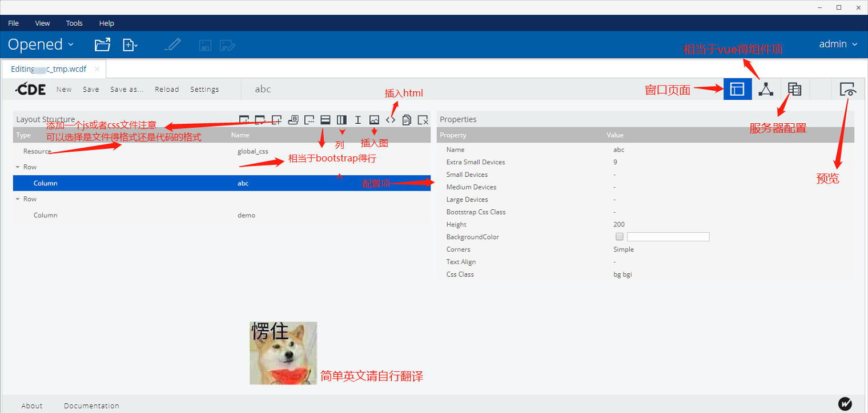Click the Css Class value bg bgi
The height and width of the screenshot is (413, 868).
click(x=622, y=274)
